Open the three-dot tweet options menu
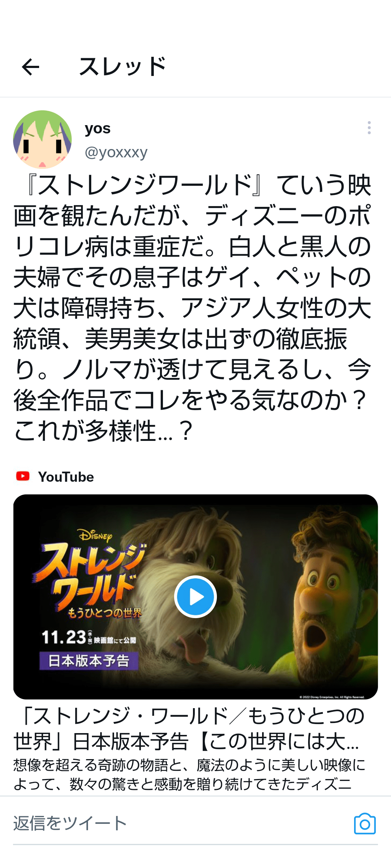Viewport: 391px width, 868px height. pyautogui.click(x=369, y=128)
